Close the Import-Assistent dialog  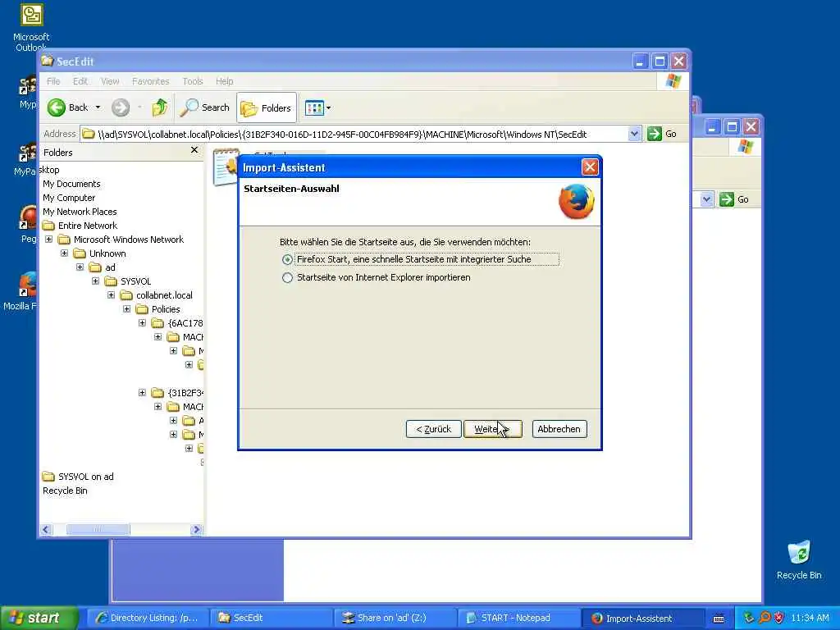click(590, 167)
